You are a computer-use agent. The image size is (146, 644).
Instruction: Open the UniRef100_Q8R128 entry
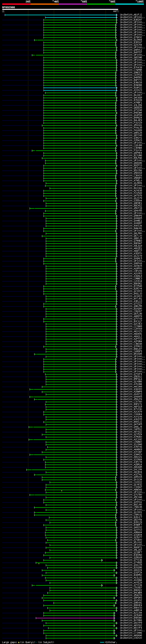click(131, 133)
